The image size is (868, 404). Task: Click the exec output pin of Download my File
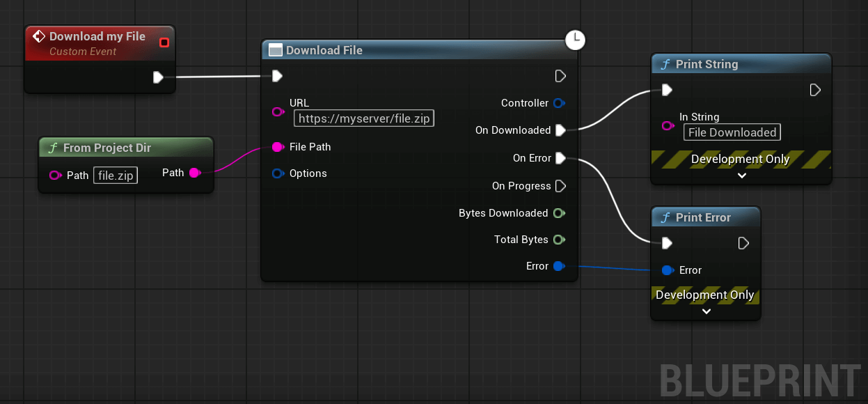(x=158, y=77)
